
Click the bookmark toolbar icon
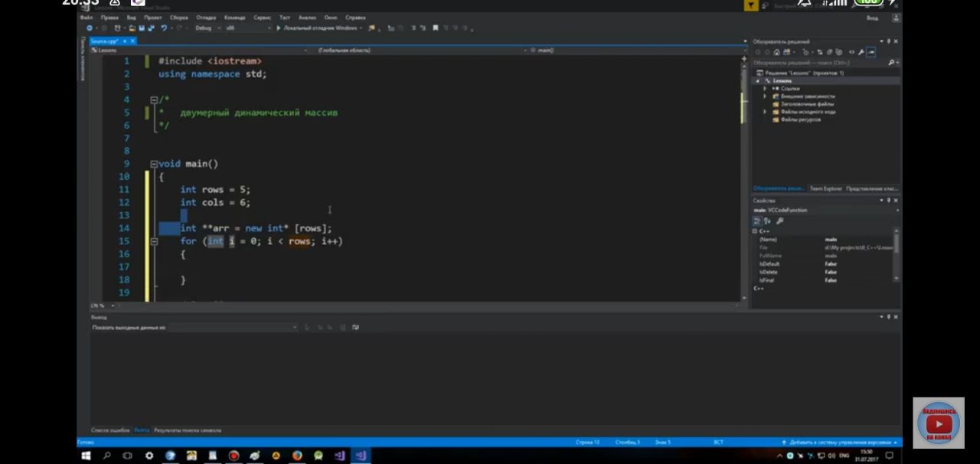tap(436, 28)
